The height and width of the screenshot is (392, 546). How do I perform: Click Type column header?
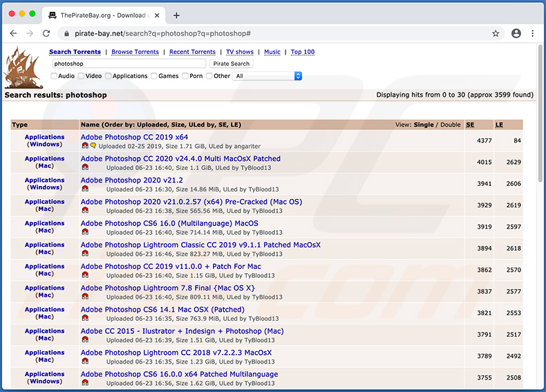(x=20, y=124)
